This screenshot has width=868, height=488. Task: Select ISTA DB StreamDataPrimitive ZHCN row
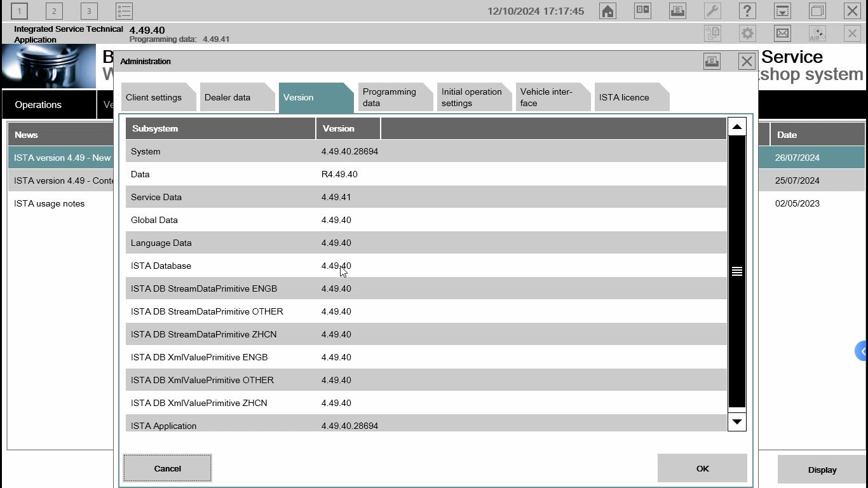coord(426,334)
